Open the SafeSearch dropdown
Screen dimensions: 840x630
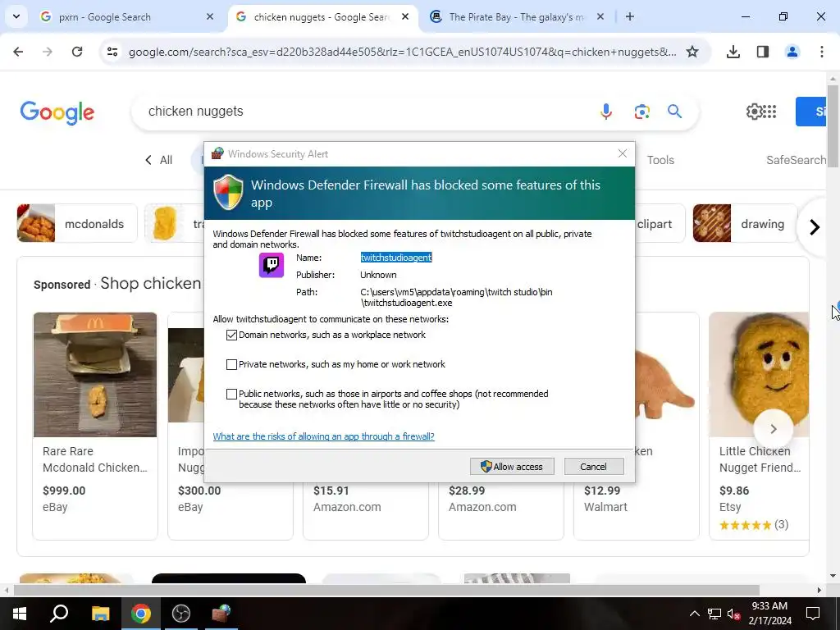click(796, 160)
